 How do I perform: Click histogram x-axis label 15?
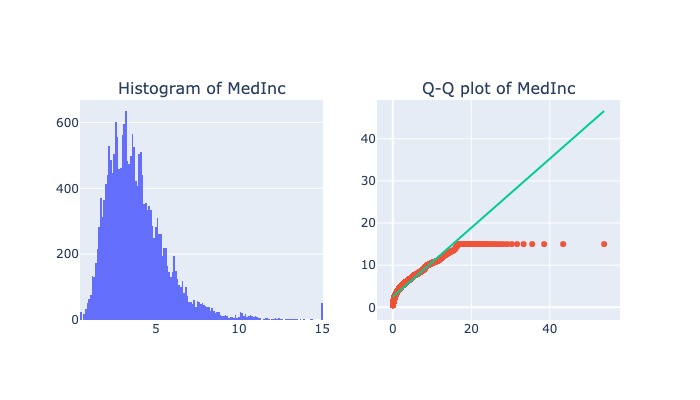pyautogui.click(x=322, y=329)
